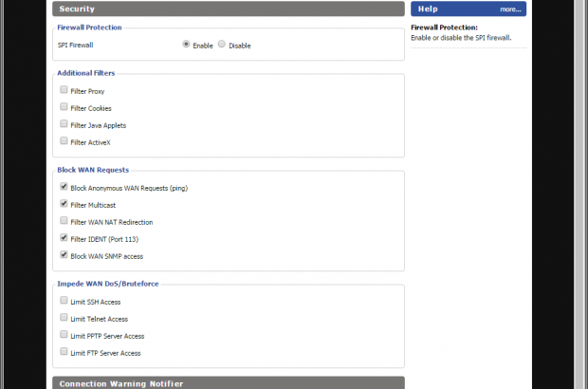588x389 pixels.
Task: Click the Help panel title
Action: point(428,9)
